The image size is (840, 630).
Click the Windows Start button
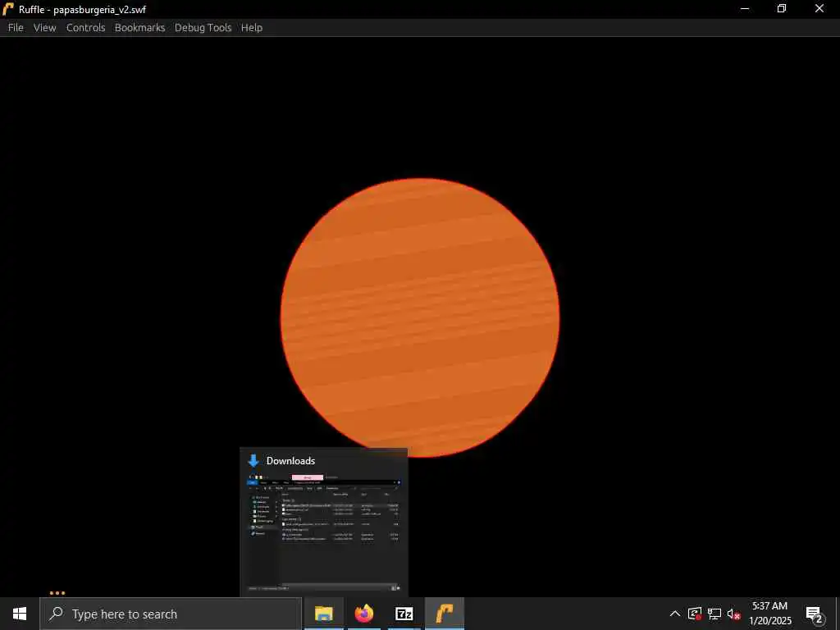(20, 614)
